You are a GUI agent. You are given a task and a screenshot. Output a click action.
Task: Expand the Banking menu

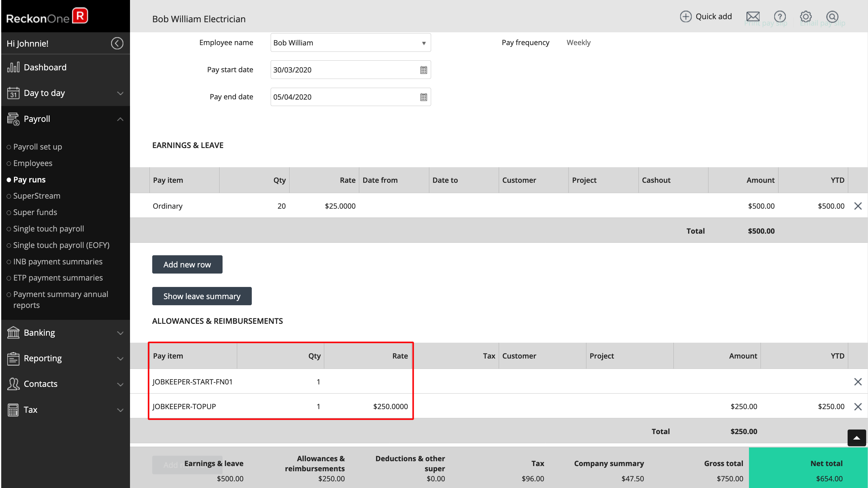click(x=120, y=333)
